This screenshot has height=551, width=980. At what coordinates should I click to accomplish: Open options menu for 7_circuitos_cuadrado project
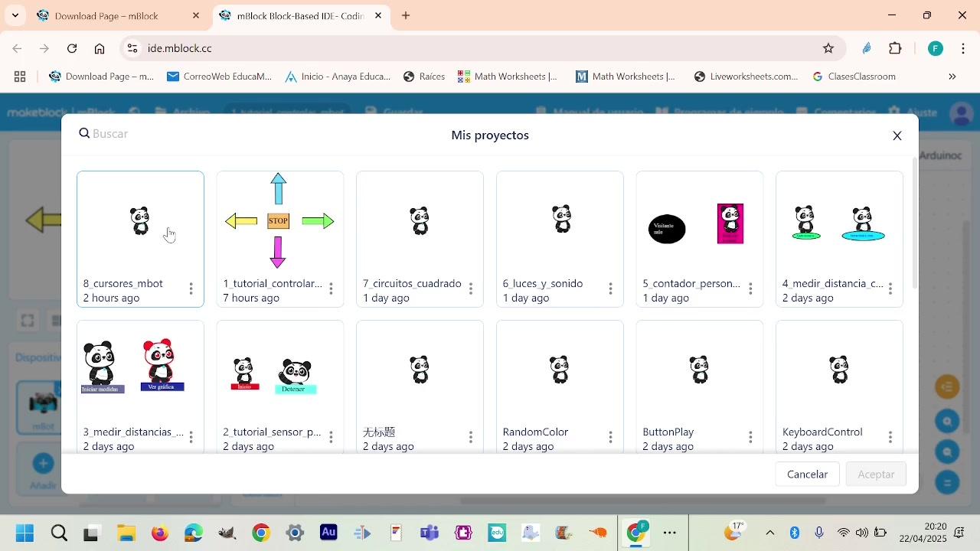coord(470,289)
